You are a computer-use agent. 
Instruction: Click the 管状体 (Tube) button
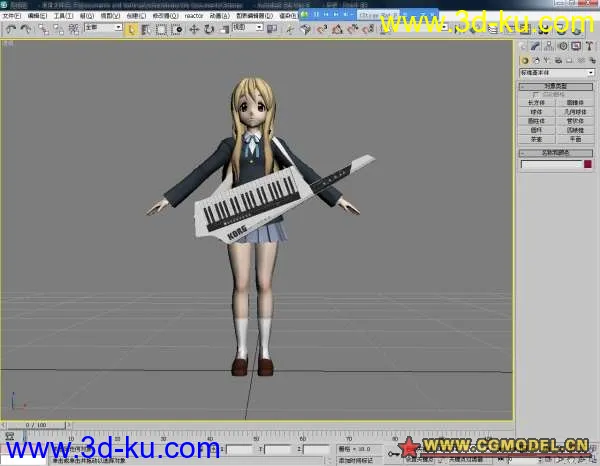click(574, 121)
